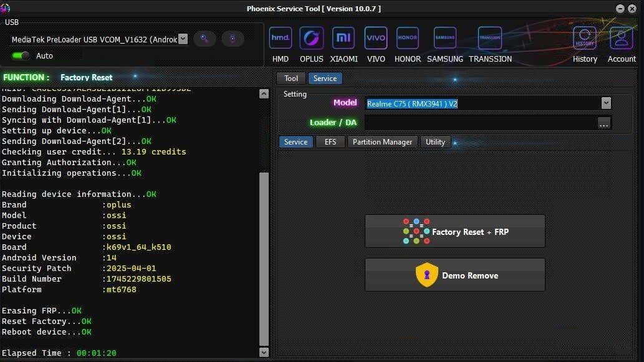Switch to the top Service tab
This screenshot has width=644, height=362.
[325, 79]
